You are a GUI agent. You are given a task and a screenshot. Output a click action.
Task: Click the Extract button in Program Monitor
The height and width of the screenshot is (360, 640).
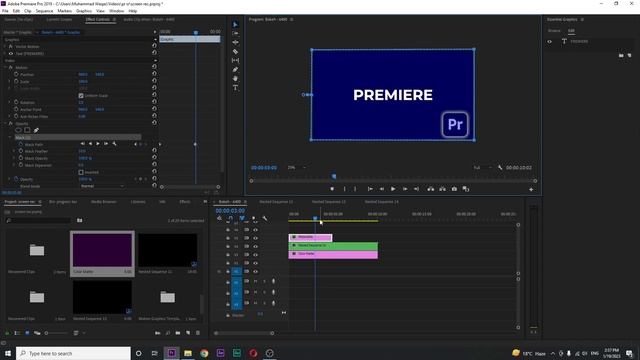(x=442, y=189)
